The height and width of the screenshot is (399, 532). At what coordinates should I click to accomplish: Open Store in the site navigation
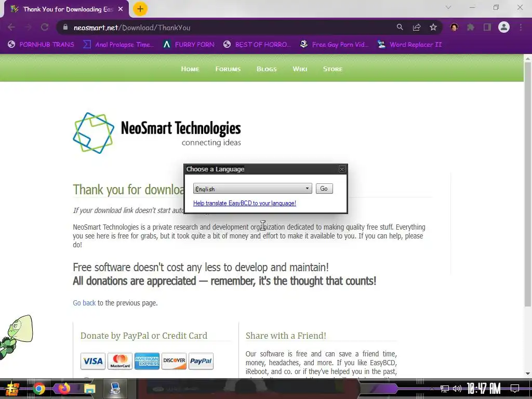[332, 69]
